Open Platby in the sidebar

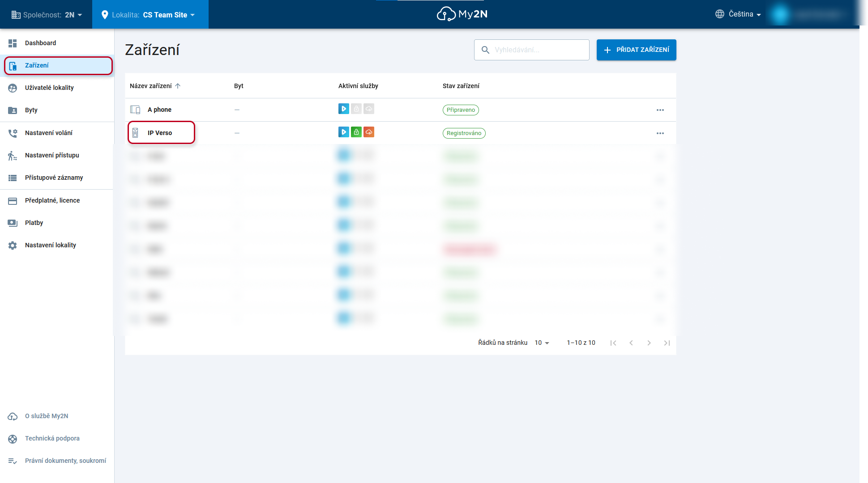(57, 223)
